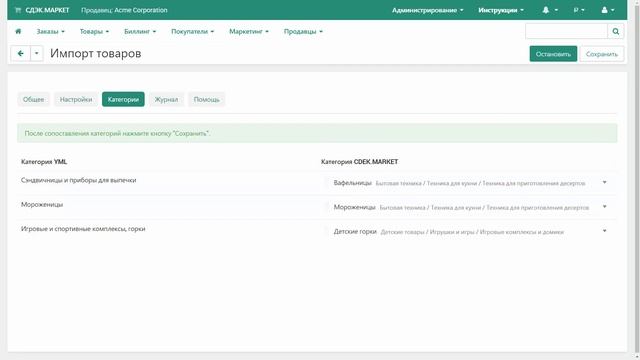
Task: Click the Acme Corporation seller label
Action: pos(124,10)
